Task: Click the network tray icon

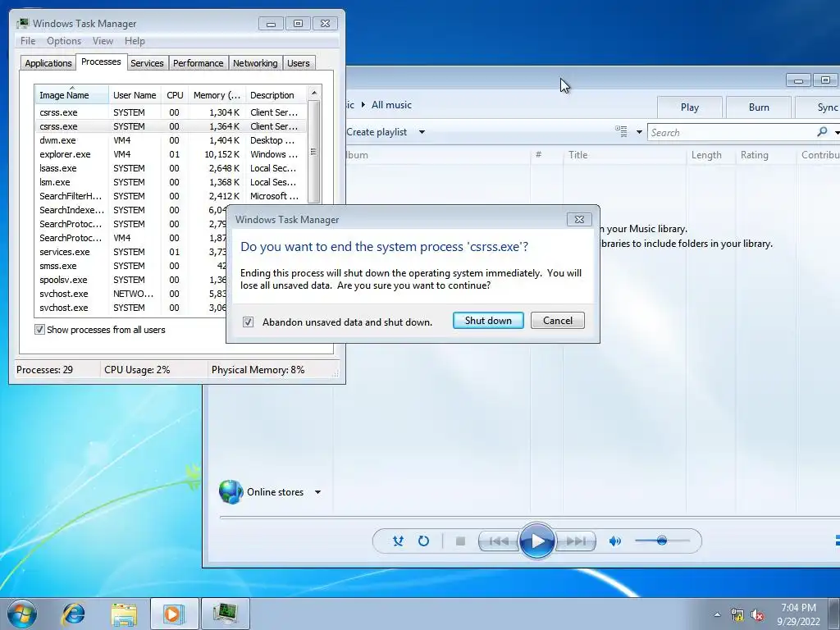Action: (x=737, y=615)
